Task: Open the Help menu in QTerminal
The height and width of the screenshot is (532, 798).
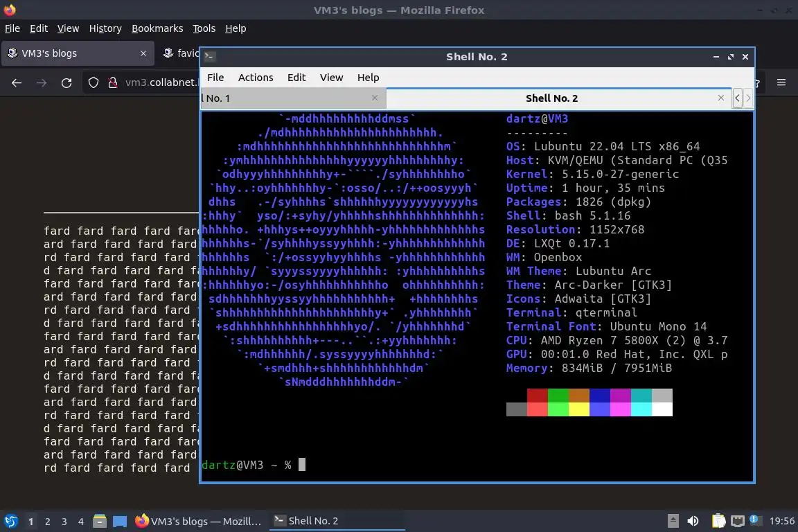Action: point(368,78)
